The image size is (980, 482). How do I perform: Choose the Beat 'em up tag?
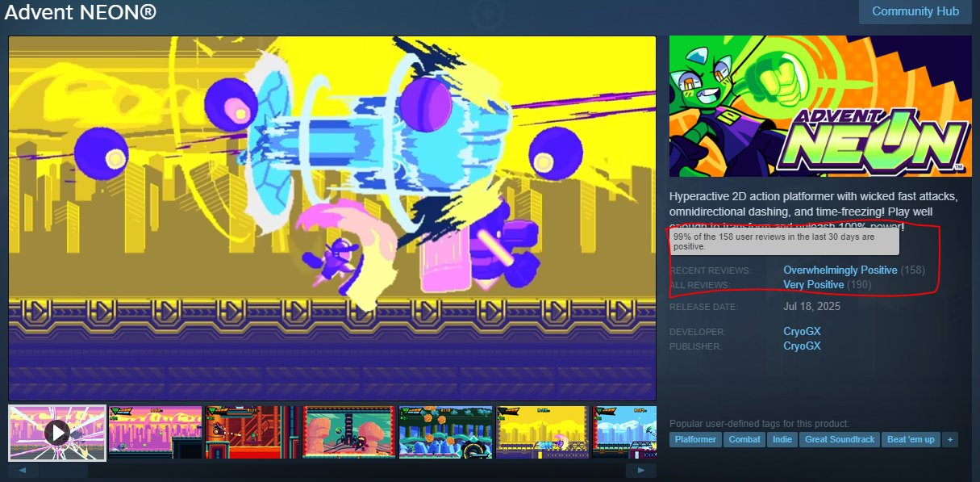pyautogui.click(x=911, y=439)
